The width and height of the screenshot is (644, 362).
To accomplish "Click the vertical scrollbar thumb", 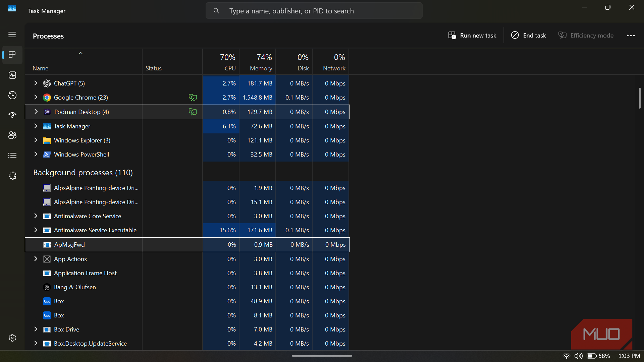I will (640, 98).
